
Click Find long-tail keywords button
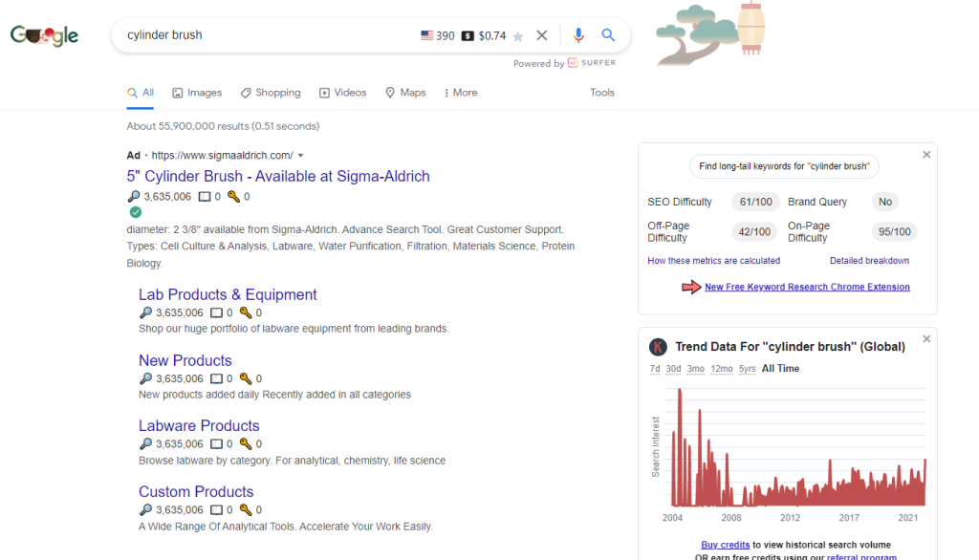coord(784,166)
